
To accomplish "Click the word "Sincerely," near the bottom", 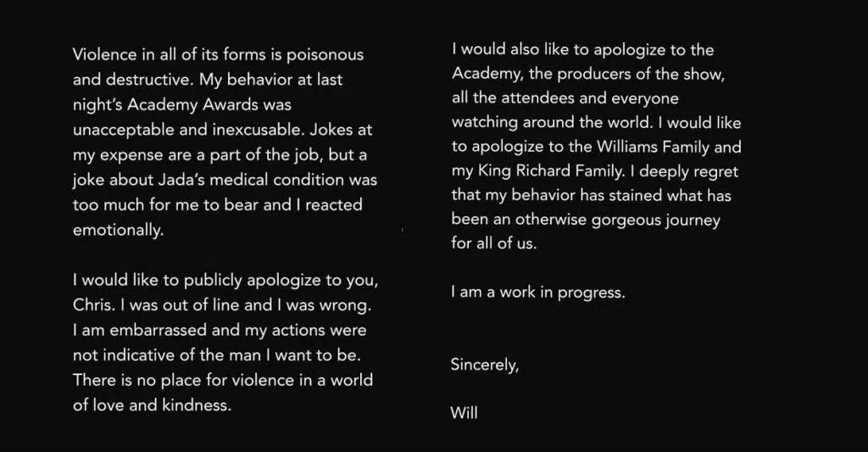I will [485, 366].
